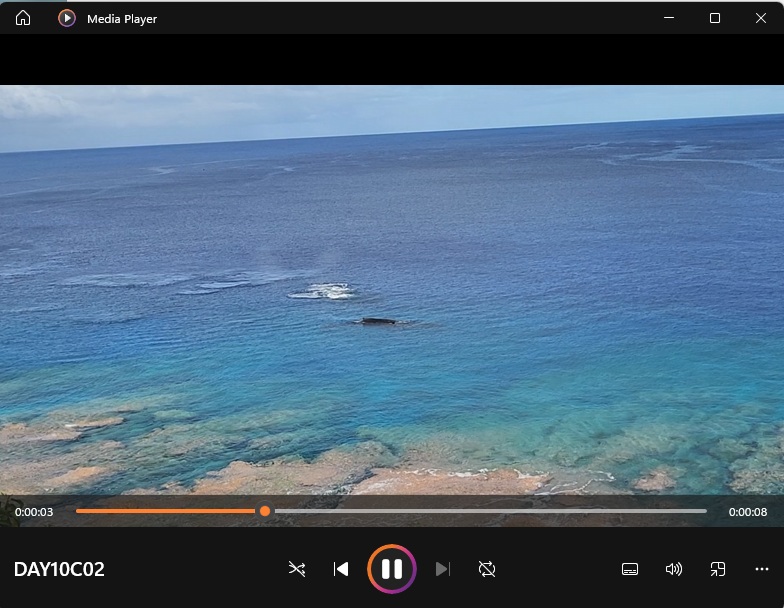
Task: Skip to the next track
Action: click(443, 569)
